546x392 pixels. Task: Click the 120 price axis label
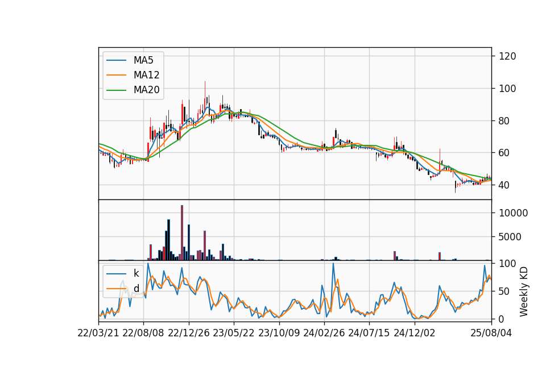(x=507, y=56)
